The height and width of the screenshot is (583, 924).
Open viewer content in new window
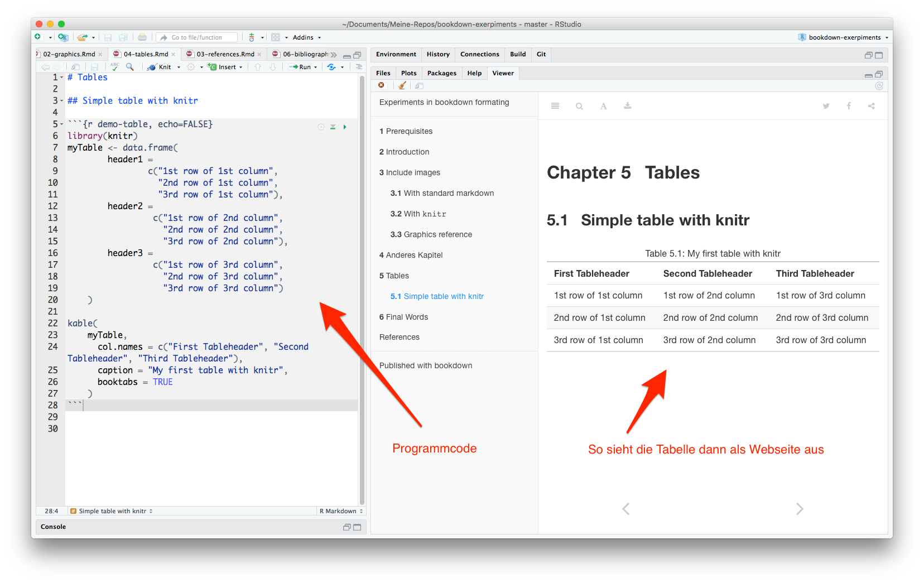[419, 85]
